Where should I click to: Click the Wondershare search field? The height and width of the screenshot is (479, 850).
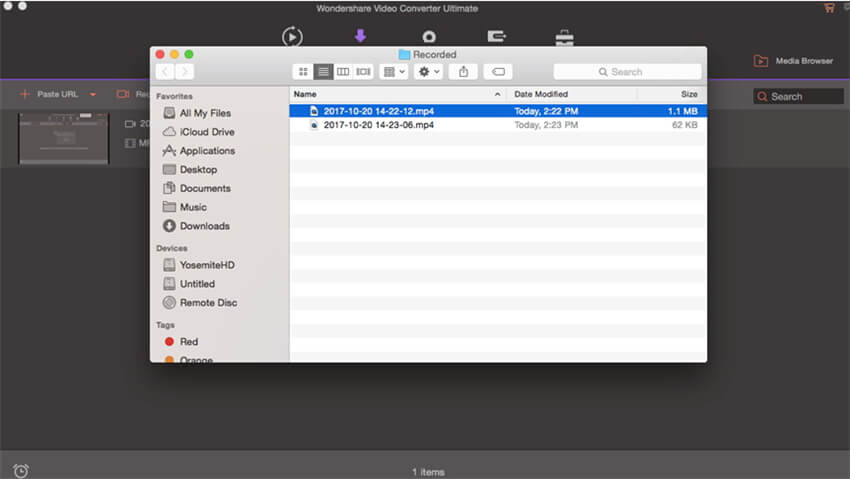click(x=799, y=96)
